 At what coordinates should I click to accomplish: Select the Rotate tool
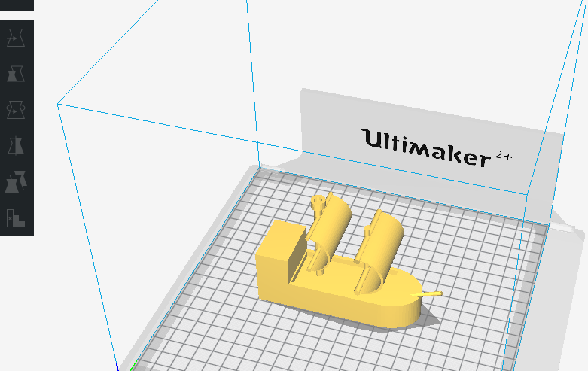(16, 109)
